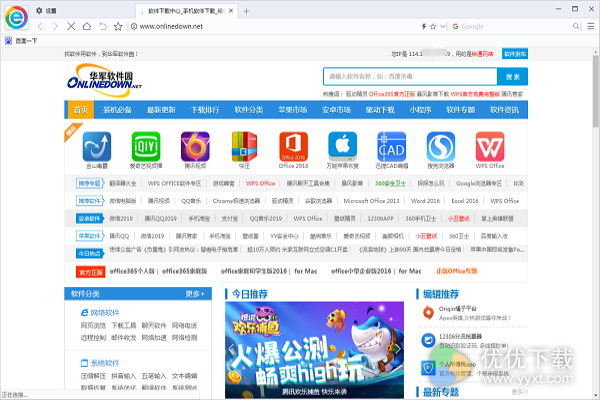
Task: Click the Word 2016 link
Action: point(425,201)
